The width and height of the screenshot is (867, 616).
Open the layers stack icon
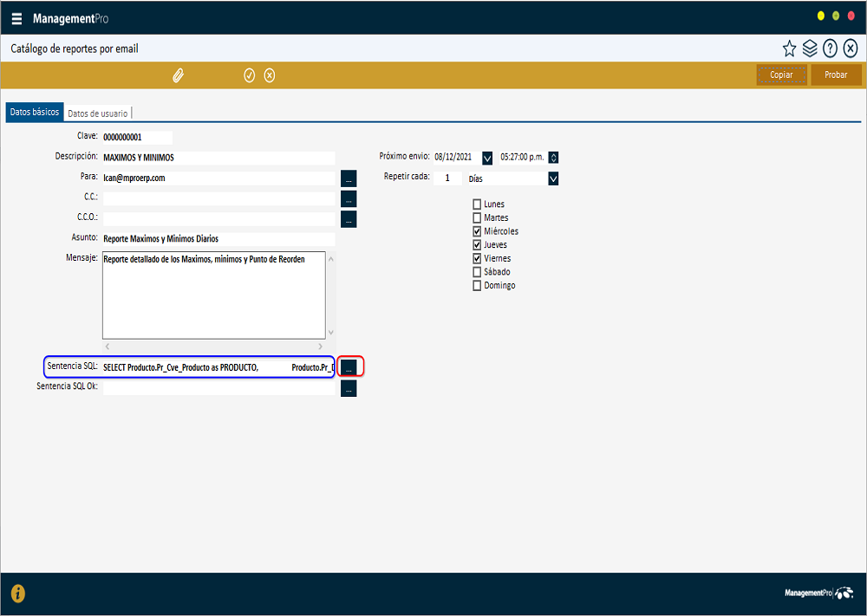pos(810,49)
